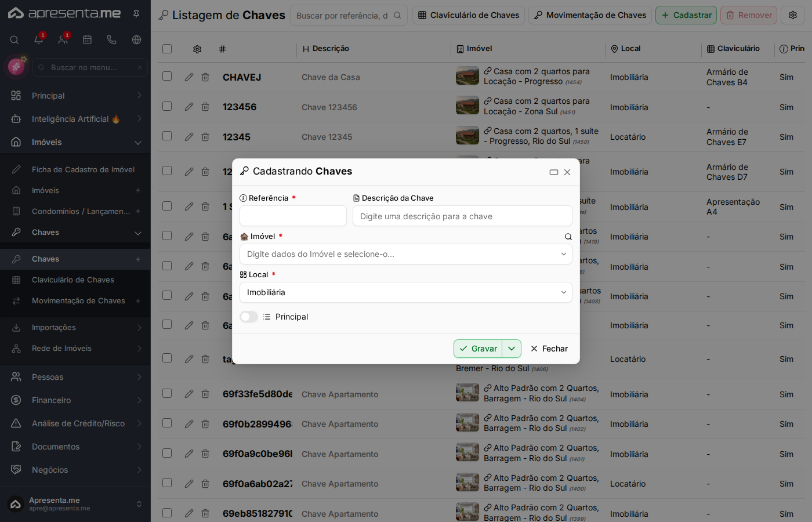The image size is (812, 522).
Task: Edit the CHAVEJ row with pencil icon
Action: (189, 77)
